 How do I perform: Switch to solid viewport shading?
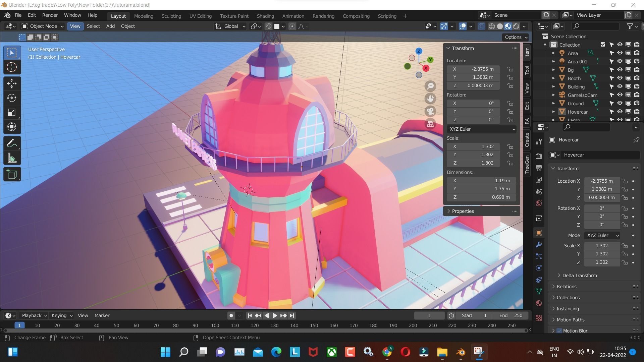500,26
